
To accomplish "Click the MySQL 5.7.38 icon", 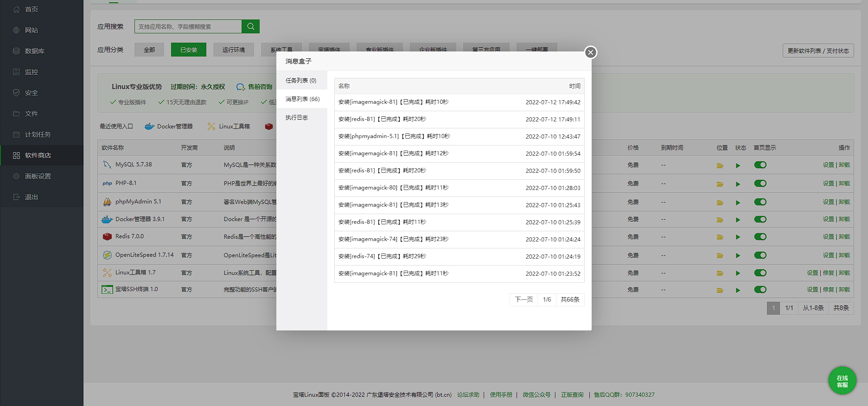I will pyautogui.click(x=107, y=165).
